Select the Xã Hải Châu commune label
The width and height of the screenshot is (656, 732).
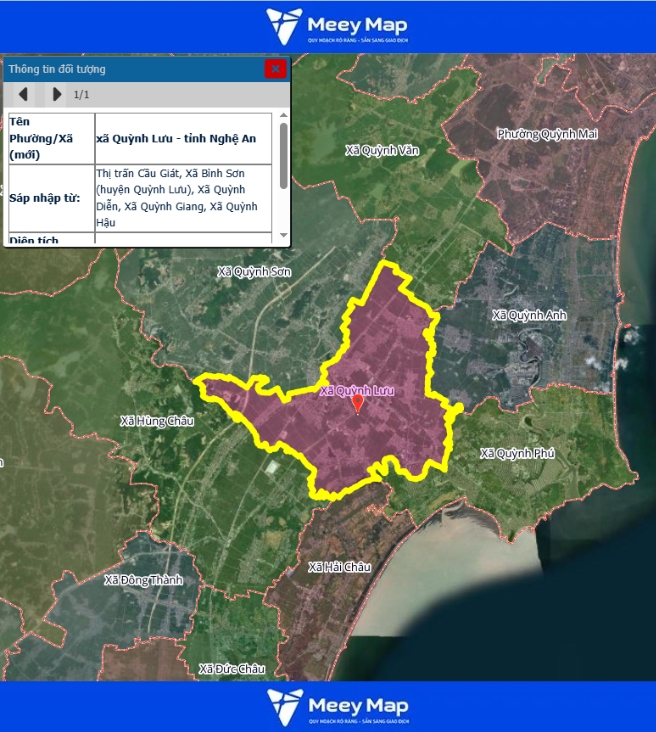pos(339,567)
